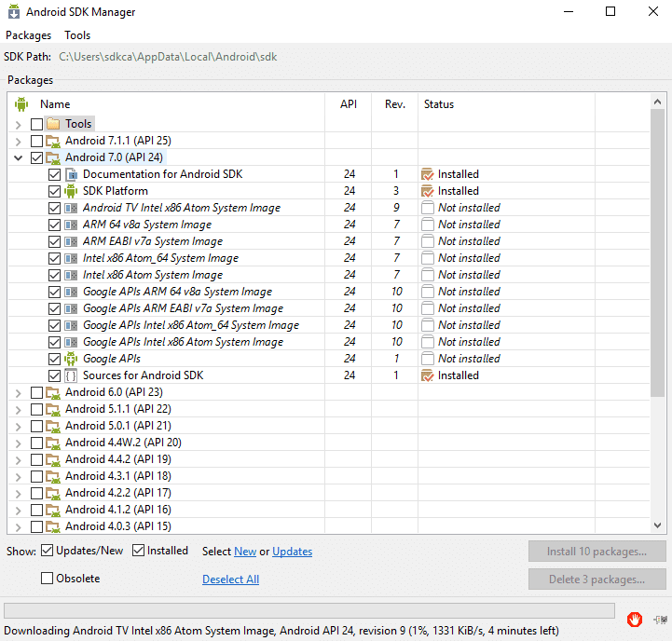Image resolution: width=672 pixels, height=641 pixels.
Task: Click the Installed status icon for SDK Platform
Action: pos(427,191)
